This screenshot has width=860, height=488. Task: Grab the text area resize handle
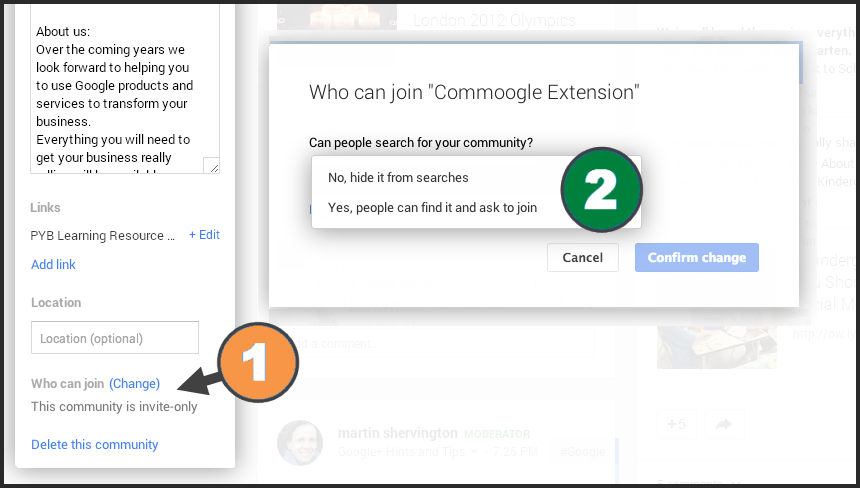pyautogui.click(x=212, y=166)
